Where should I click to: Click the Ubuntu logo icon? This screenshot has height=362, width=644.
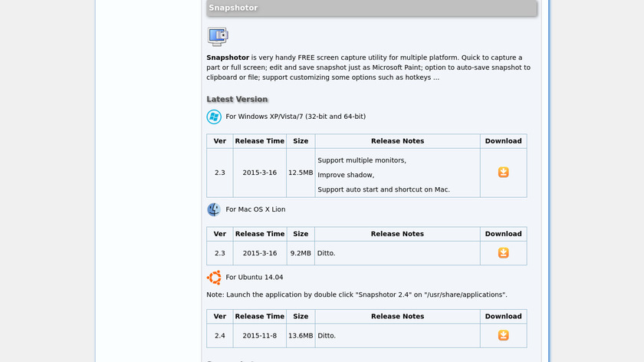[214, 278]
